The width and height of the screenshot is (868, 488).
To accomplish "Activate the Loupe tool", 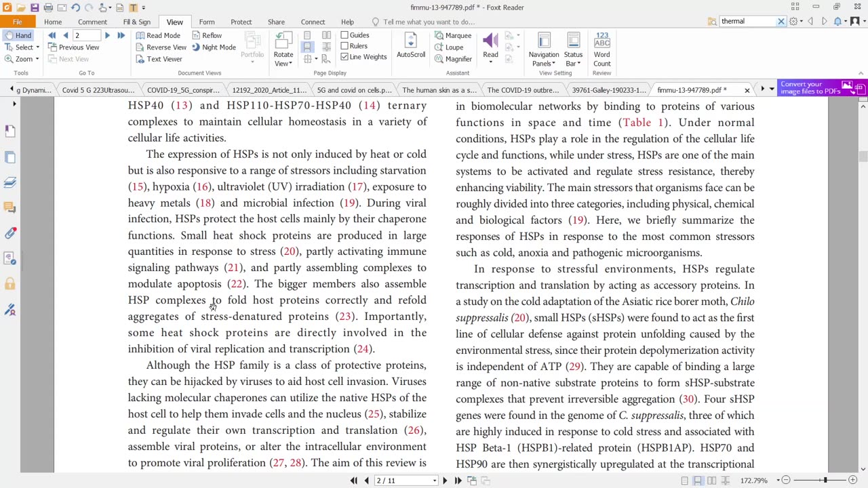I will (x=448, y=47).
